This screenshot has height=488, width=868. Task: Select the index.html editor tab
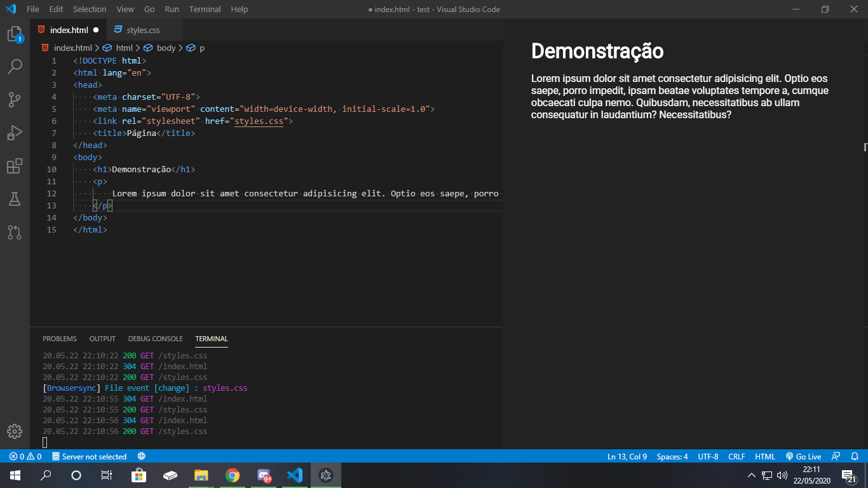(69, 30)
